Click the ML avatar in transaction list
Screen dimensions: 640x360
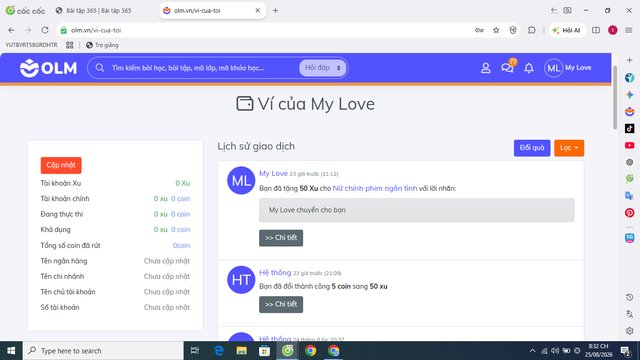point(241,180)
